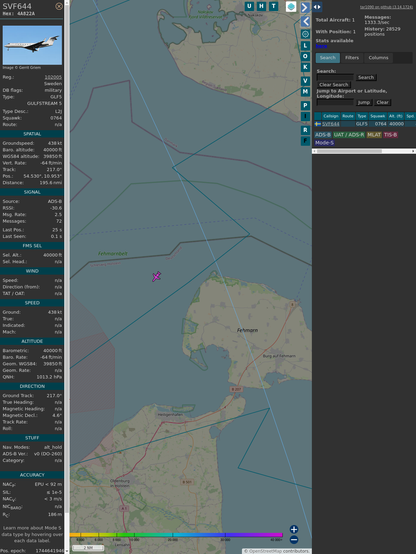Image resolution: width=416 pixels, height=554 pixels.
Task: Switch to the Columns tab
Action: point(379,58)
